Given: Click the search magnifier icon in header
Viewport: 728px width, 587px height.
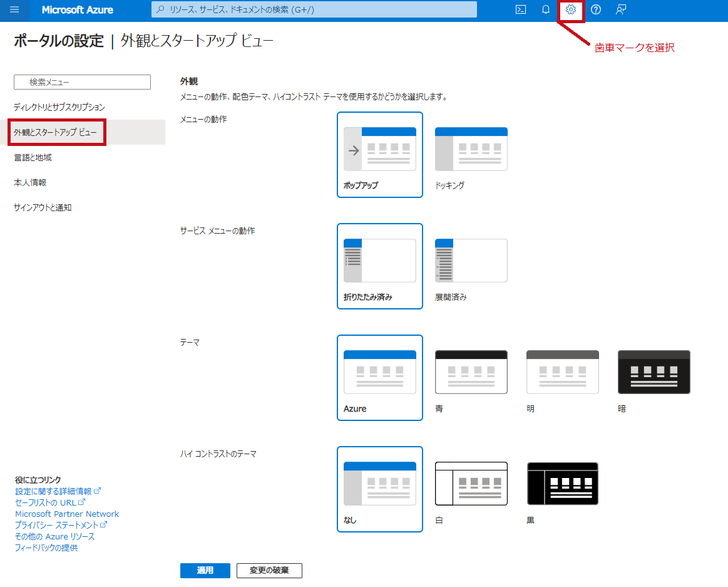Looking at the screenshot, I should (161, 9).
